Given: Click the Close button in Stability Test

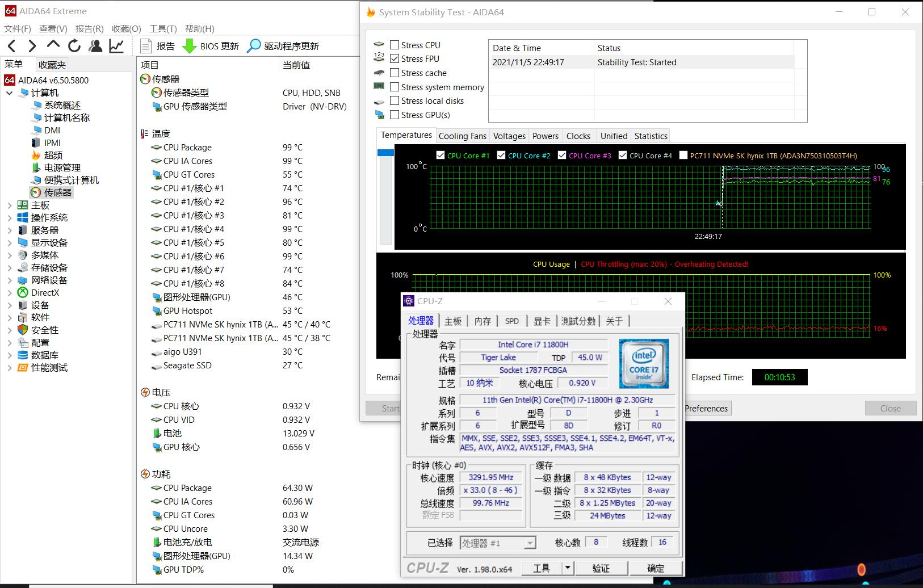Looking at the screenshot, I should (890, 408).
